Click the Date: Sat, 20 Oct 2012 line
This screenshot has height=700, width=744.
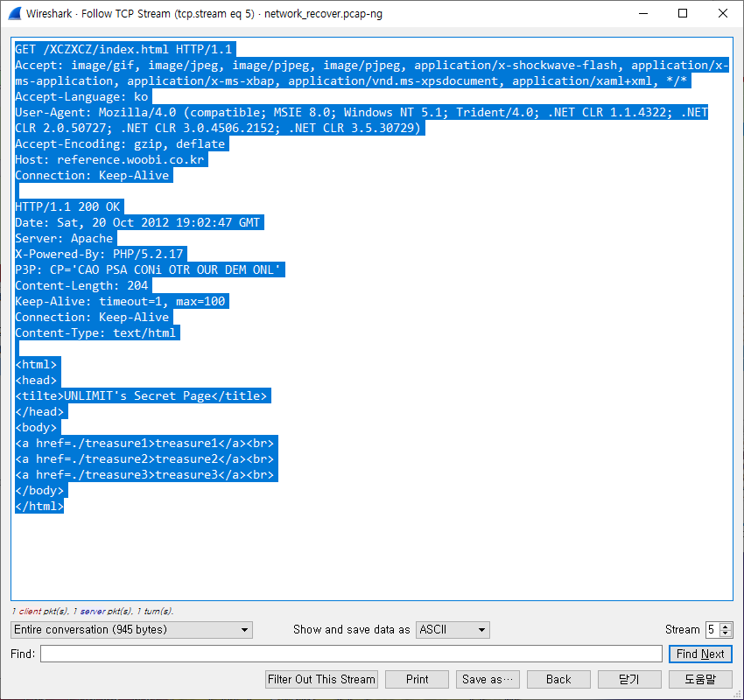point(137,222)
